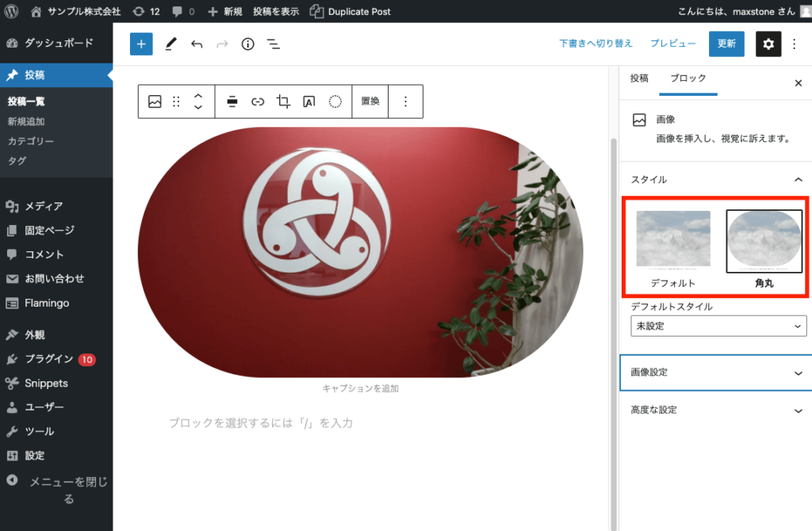Viewport: 812px width, 531px height.
Task: Open the block inserter with the plus icon
Action: click(x=141, y=44)
